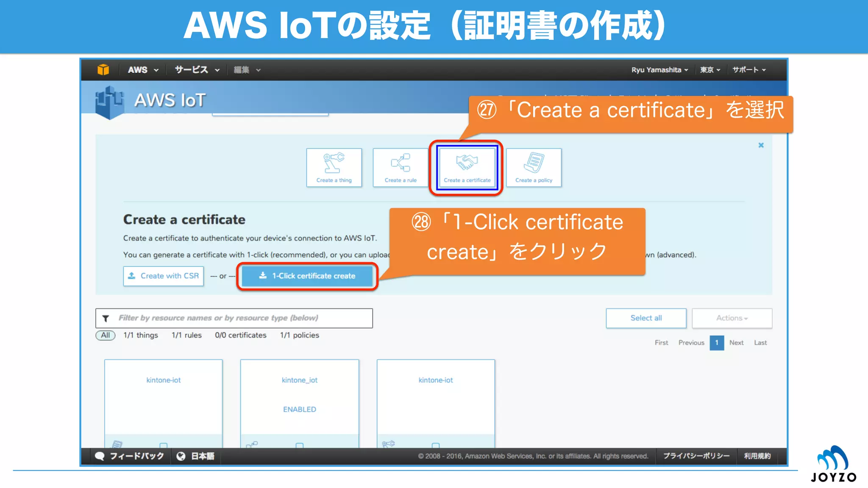Go to the Previous page

[691, 343]
